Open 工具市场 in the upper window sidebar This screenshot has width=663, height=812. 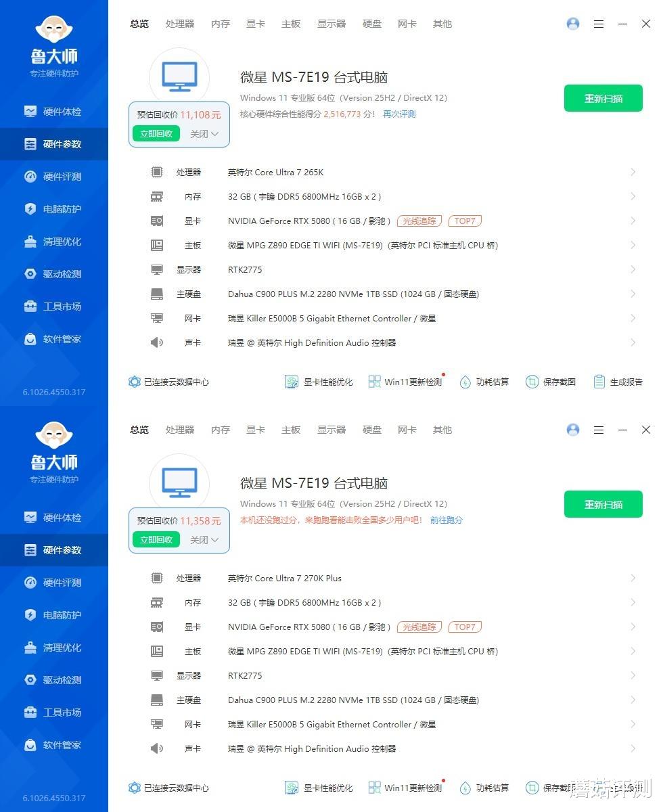53,307
